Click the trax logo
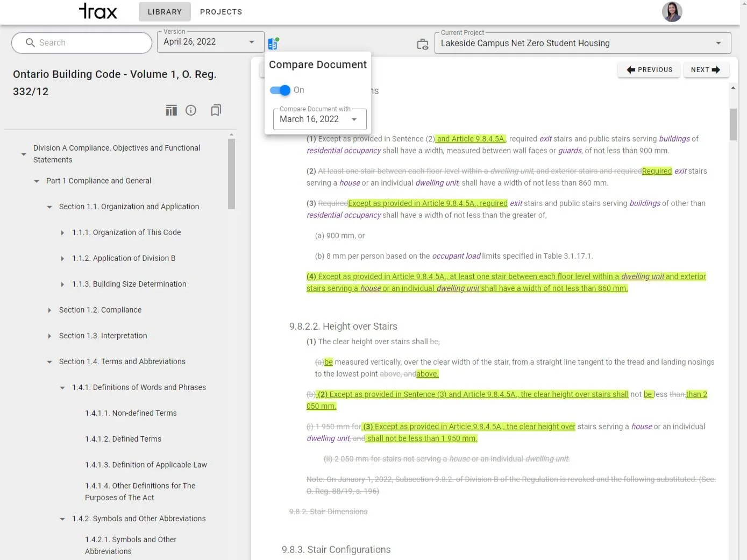The width and height of the screenshot is (747, 560). pyautogui.click(x=98, y=11)
